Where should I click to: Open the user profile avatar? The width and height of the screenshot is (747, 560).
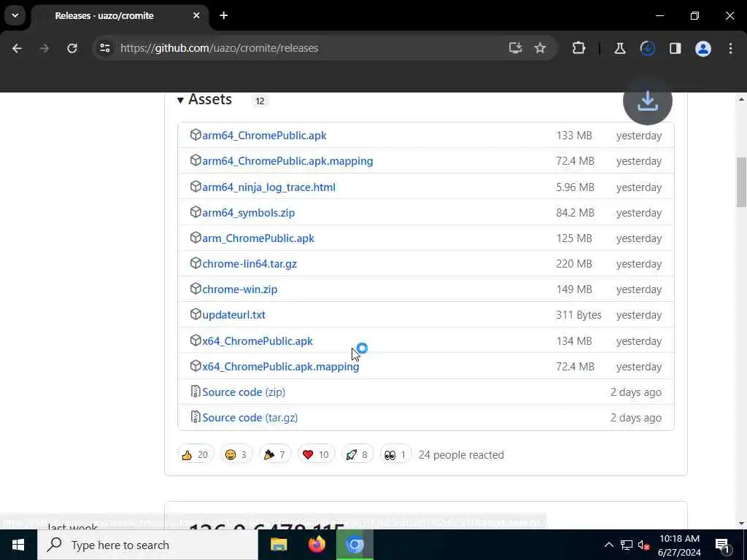tap(703, 48)
